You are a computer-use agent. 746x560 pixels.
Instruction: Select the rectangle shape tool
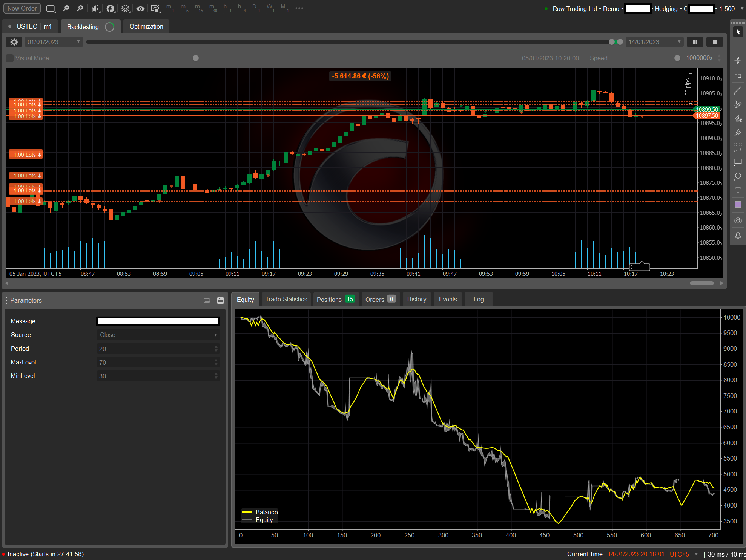click(x=738, y=162)
